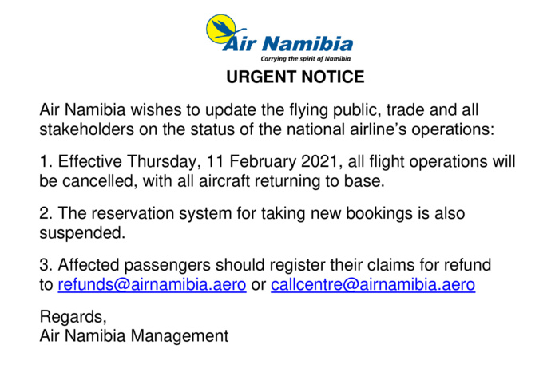Open the refunds@airnamibia.aero email link

(152, 285)
